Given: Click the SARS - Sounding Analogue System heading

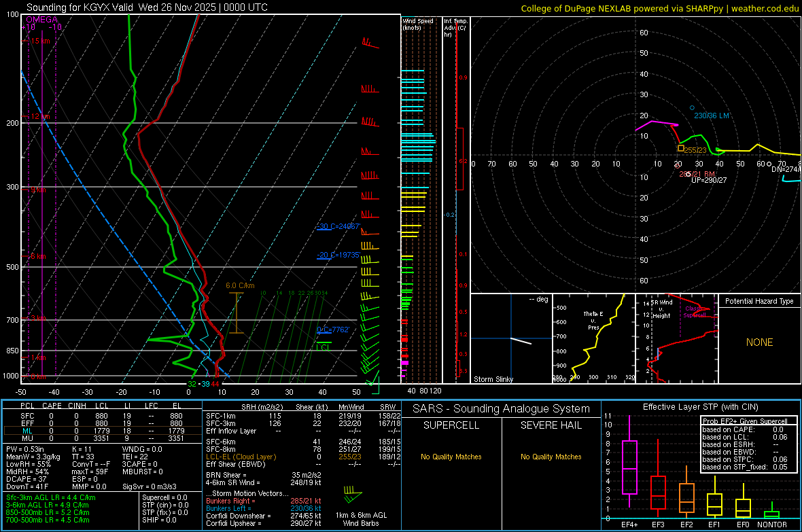Looking at the screenshot, I should tap(502, 409).
